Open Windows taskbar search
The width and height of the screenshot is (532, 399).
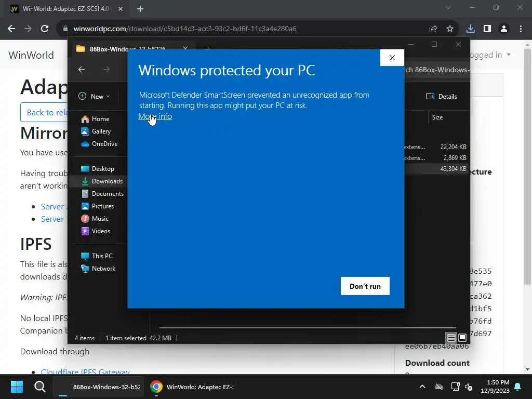[x=39, y=387]
